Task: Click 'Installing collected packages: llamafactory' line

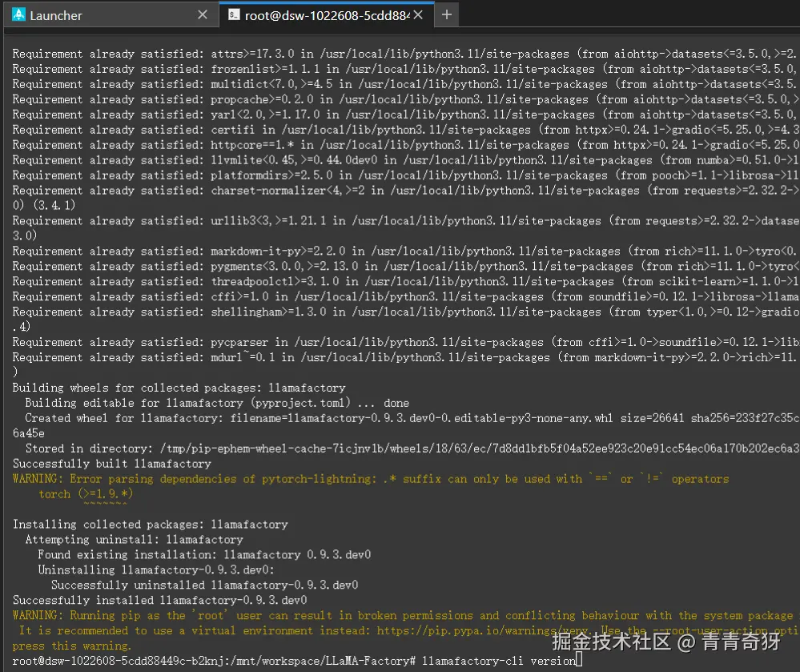Action: pos(150,525)
